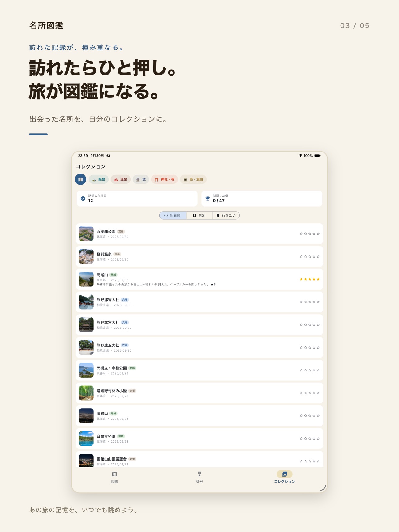The height and width of the screenshot is (532, 399).
Task: Select the all-categories book icon chip
Action: pyautogui.click(x=80, y=179)
